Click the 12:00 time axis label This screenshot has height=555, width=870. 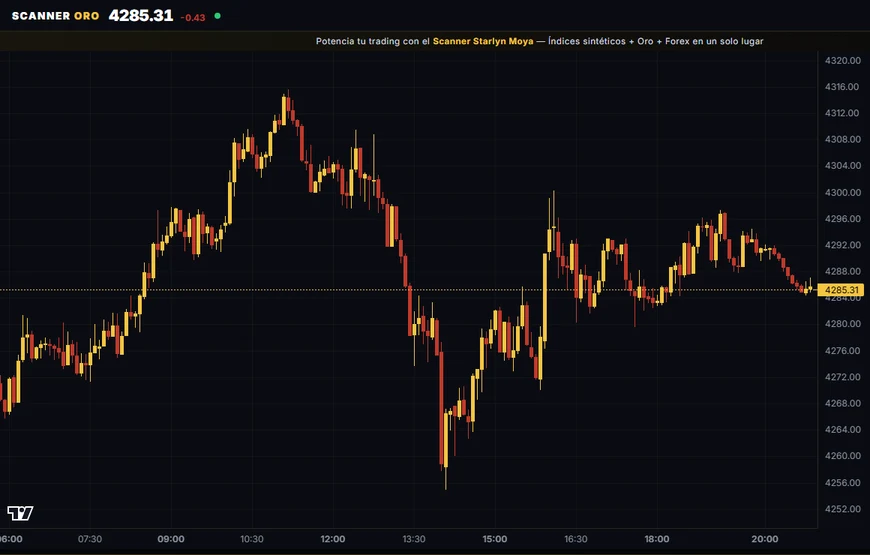pos(333,539)
